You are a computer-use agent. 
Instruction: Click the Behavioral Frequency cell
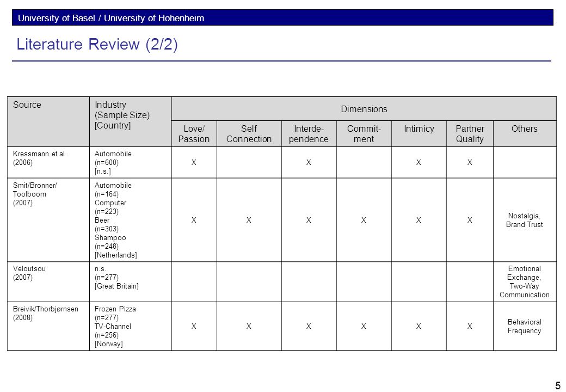click(x=525, y=326)
